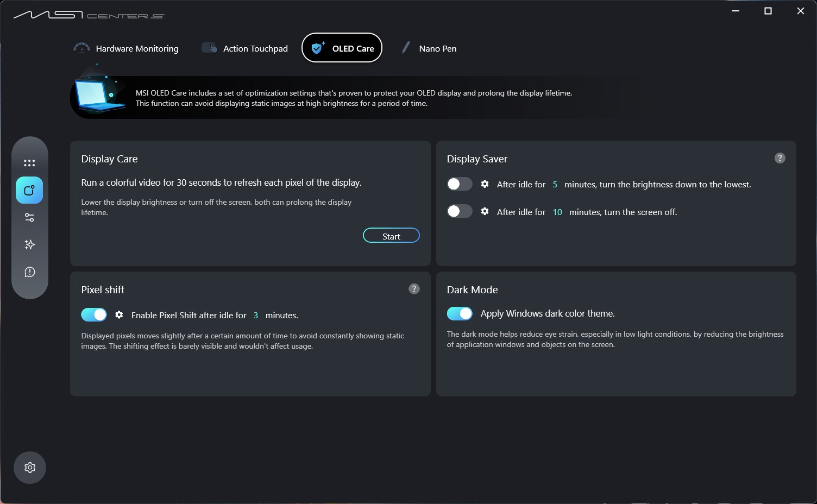Open the sliders adjustment sidebar icon
This screenshot has width=817, height=504.
[x=29, y=217]
